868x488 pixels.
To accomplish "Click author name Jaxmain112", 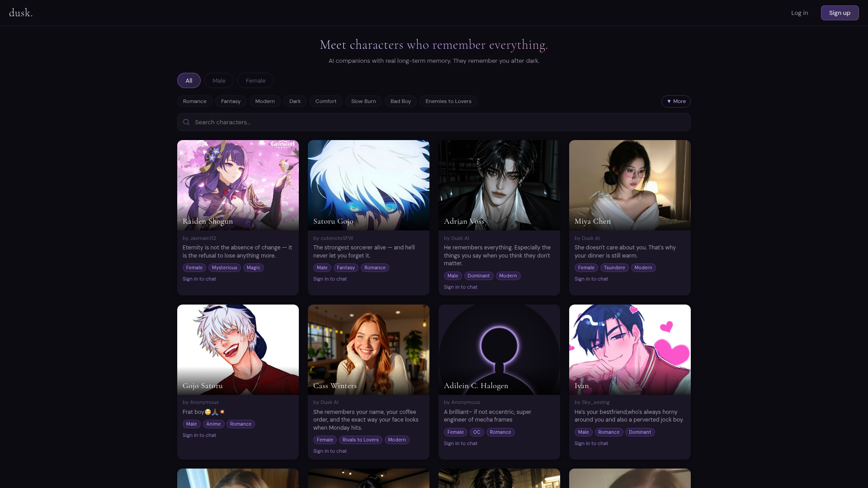I will (203, 238).
